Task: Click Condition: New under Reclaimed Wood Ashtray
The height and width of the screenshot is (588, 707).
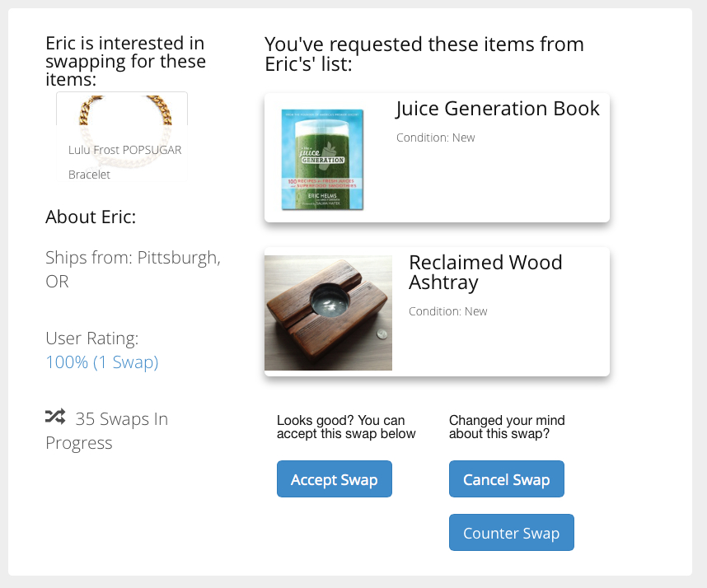Action: (x=447, y=311)
